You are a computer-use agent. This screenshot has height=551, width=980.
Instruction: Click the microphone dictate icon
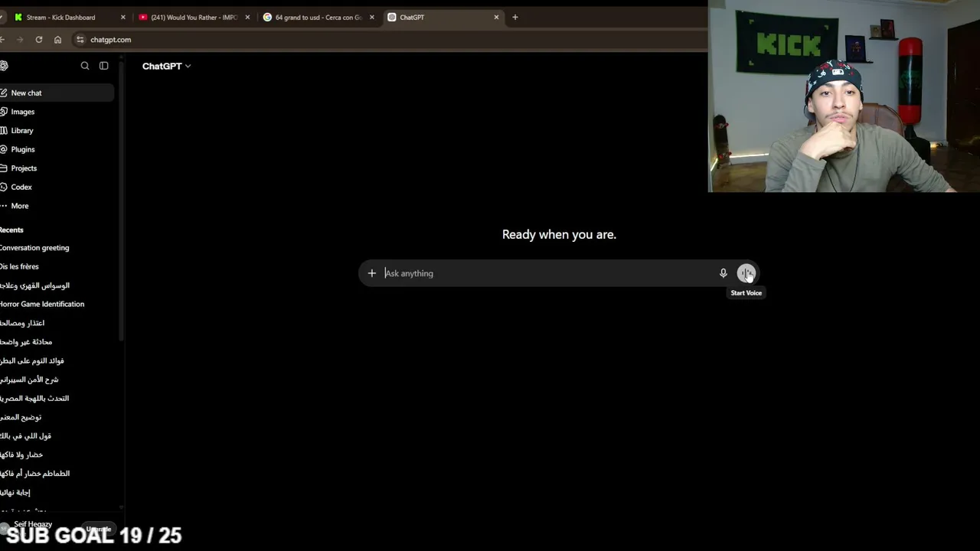pyautogui.click(x=723, y=273)
